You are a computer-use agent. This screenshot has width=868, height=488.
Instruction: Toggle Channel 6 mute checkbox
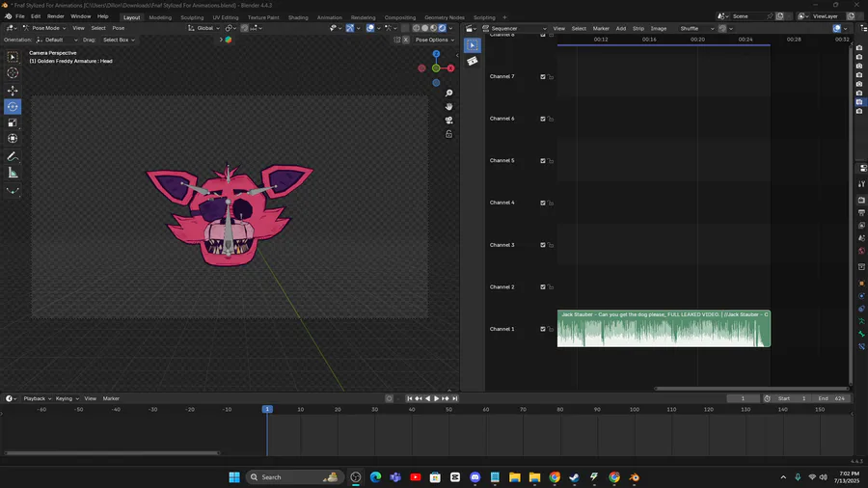(543, 119)
